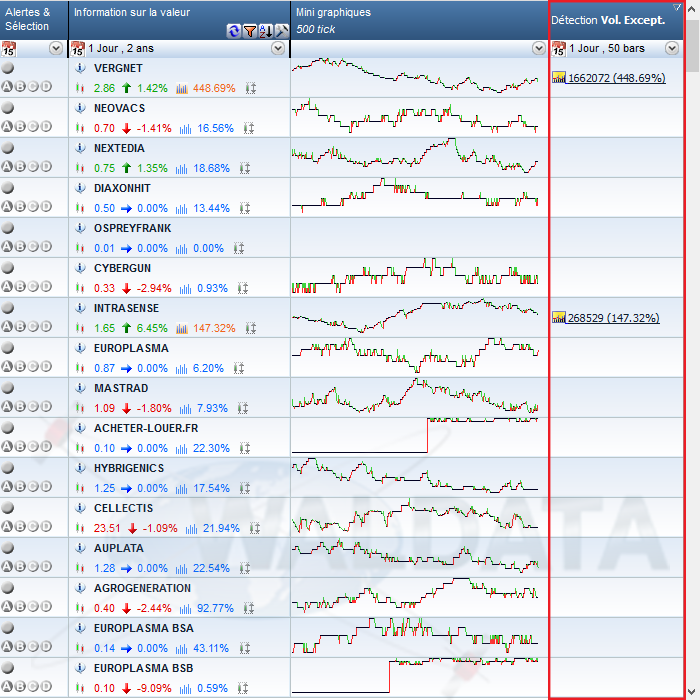
Task: Toggle the alert circle for INTRASENSE
Action: tap(8, 308)
